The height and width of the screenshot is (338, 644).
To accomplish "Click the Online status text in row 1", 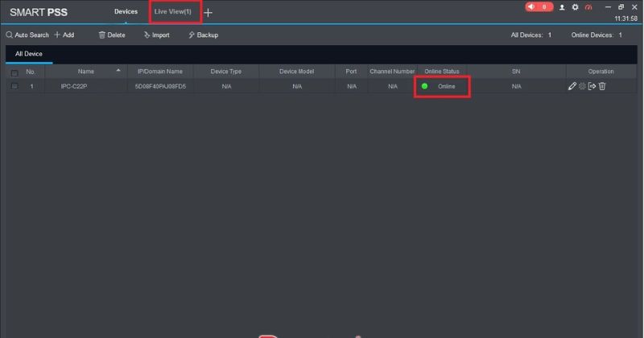I will coord(447,86).
